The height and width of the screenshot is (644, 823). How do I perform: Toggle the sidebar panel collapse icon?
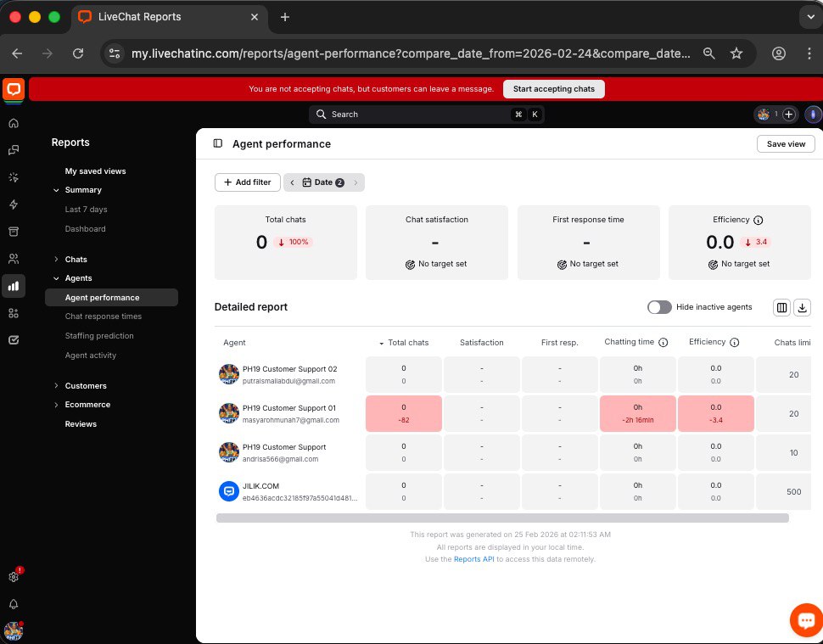click(218, 144)
